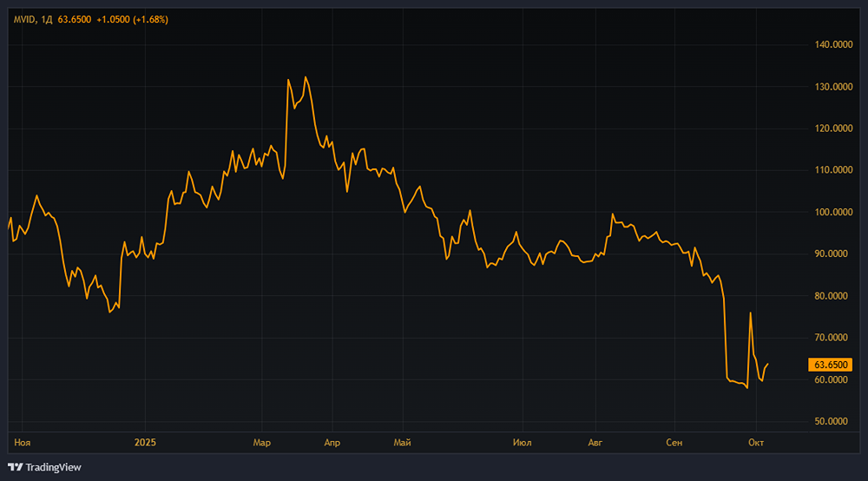Click the 70.0000 price axis label
This screenshot has height=481, width=868.
[831, 337]
